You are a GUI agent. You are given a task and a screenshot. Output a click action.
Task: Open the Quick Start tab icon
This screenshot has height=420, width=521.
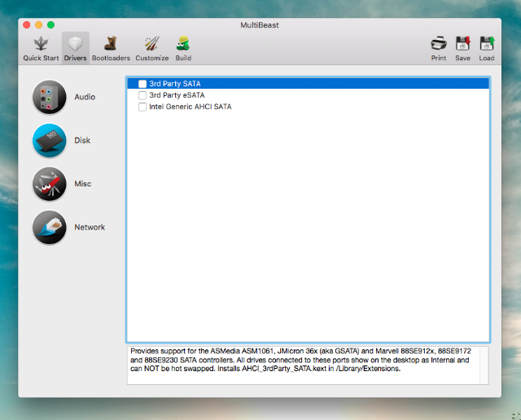[x=41, y=44]
